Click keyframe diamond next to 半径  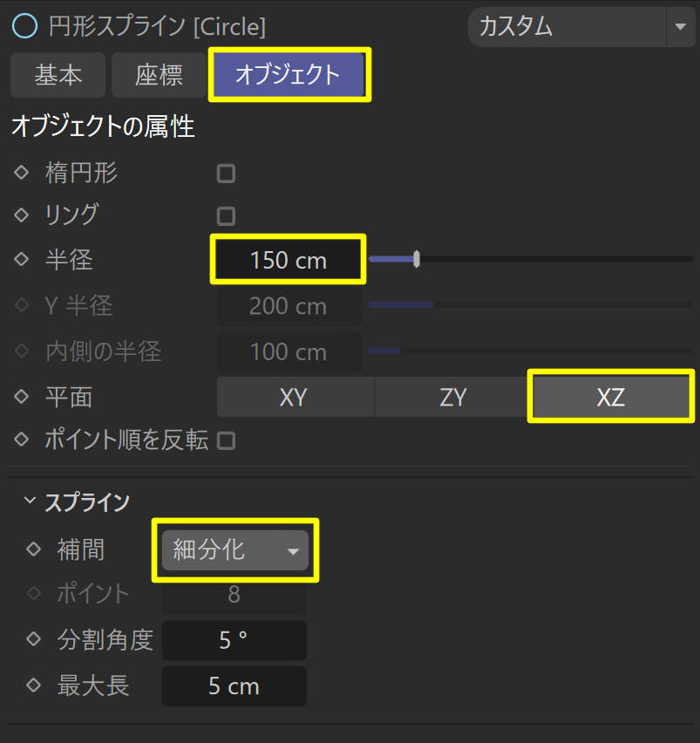[x=22, y=259]
